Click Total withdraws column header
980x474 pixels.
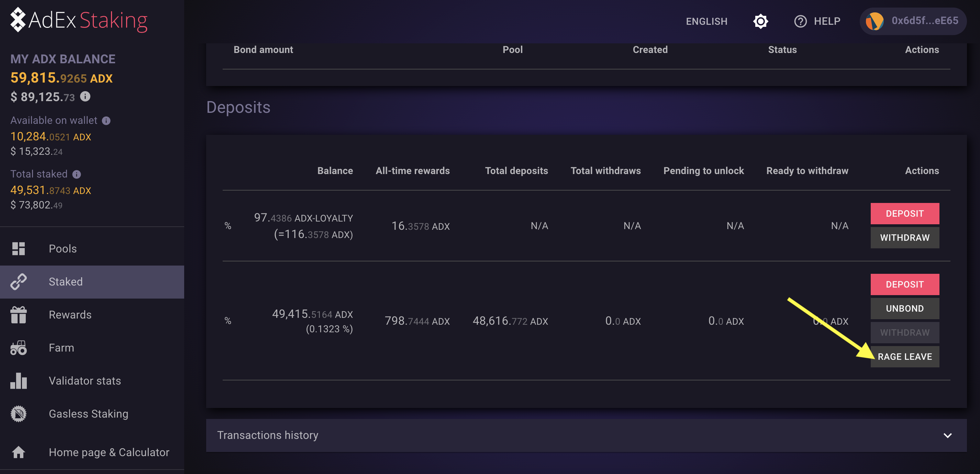point(605,171)
